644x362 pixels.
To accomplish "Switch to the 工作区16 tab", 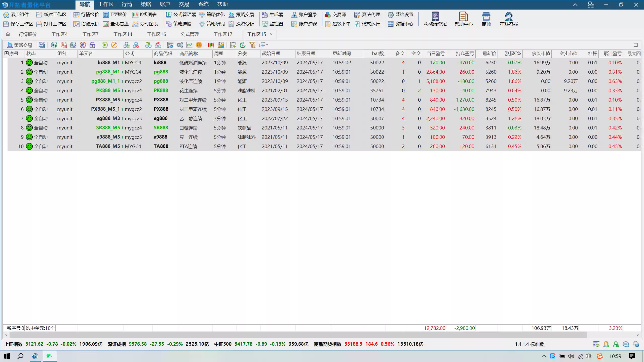I will 156,34.
